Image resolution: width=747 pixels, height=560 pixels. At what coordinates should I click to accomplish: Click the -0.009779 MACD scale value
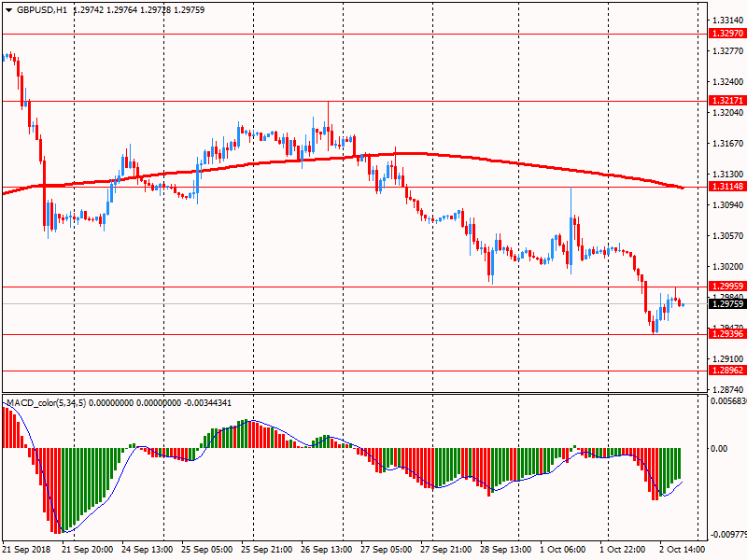[728, 535]
